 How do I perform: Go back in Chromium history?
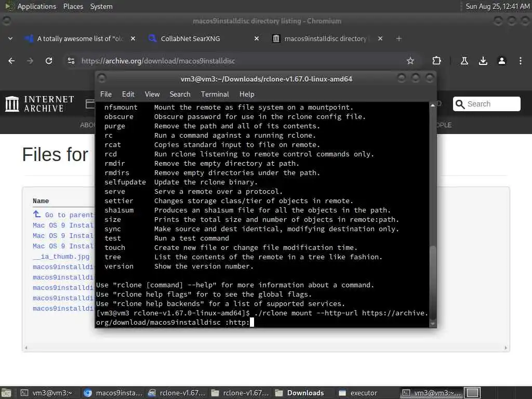click(11, 61)
